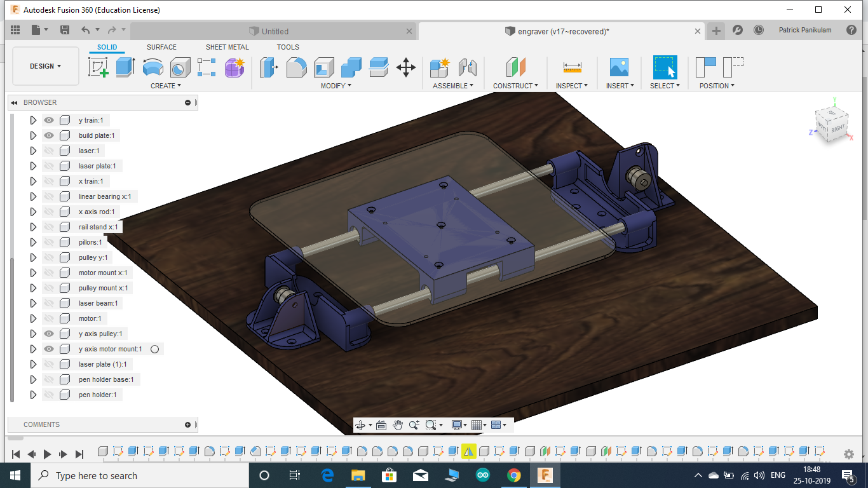Select the Rectangular Pattern tool
The width and height of the screenshot is (868, 488).
207,67
